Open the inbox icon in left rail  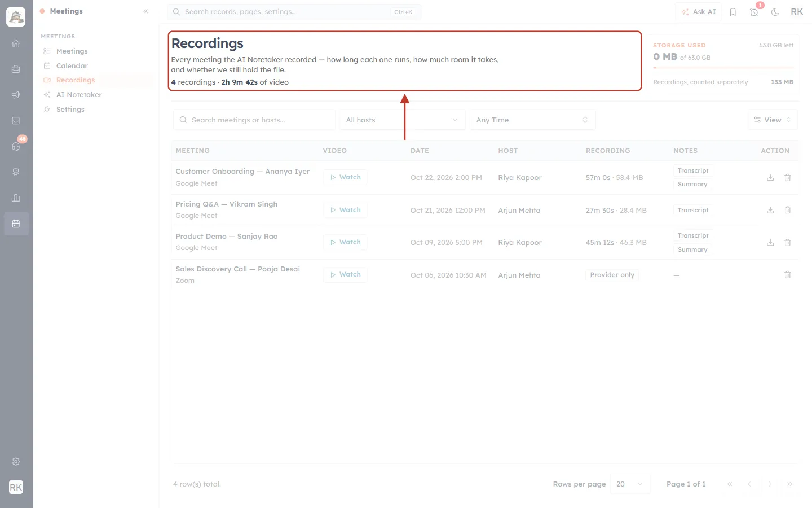click(x=16, y=121)
